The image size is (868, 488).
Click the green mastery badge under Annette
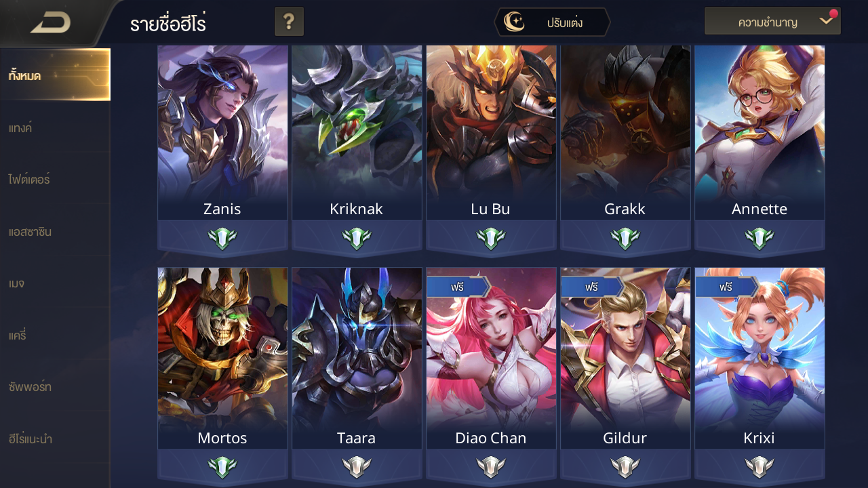click(759, 238)
